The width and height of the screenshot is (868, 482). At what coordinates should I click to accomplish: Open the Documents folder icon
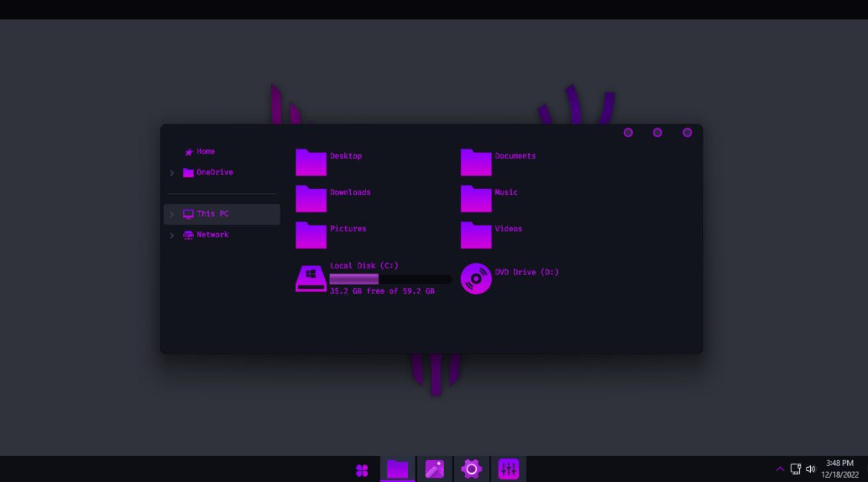pyautogui.click(x=476, y=162)
